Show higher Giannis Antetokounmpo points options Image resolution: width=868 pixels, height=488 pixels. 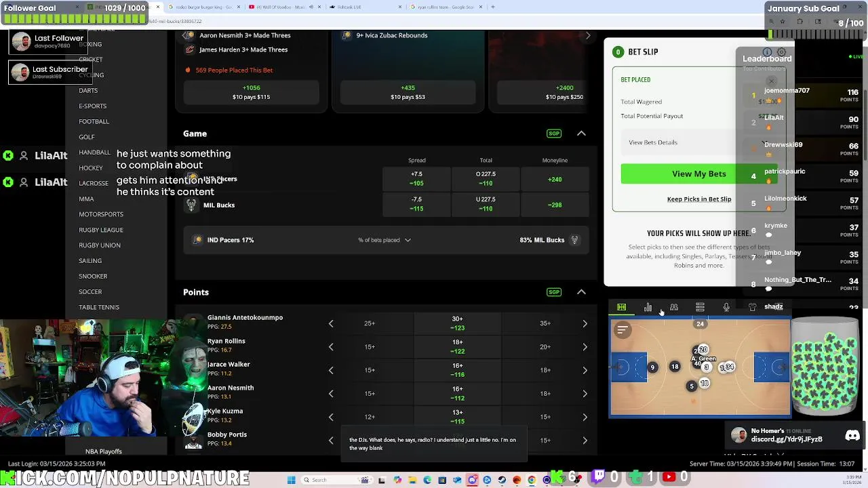click(585, 323)
